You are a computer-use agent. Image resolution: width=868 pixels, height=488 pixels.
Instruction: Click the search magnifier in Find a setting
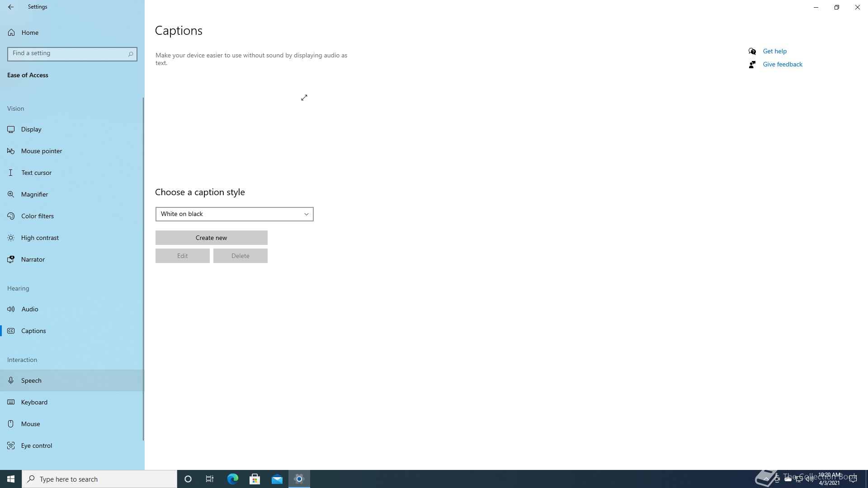131,54
